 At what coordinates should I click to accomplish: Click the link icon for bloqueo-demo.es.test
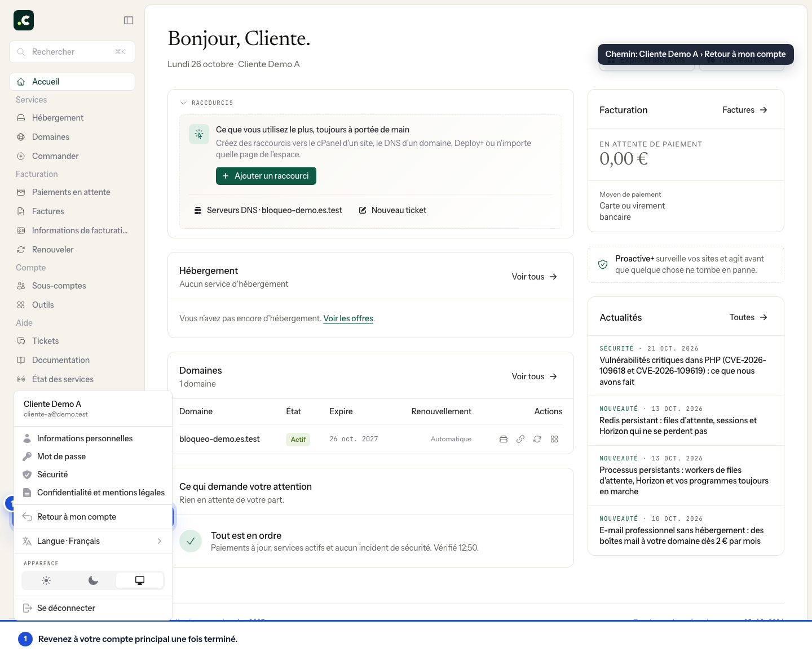pos(520,439)
